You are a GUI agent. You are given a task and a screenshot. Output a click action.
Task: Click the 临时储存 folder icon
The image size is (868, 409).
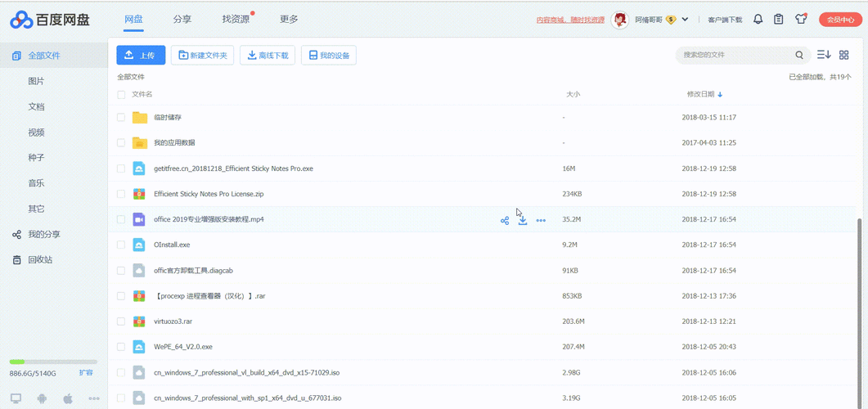pos(140,117)
